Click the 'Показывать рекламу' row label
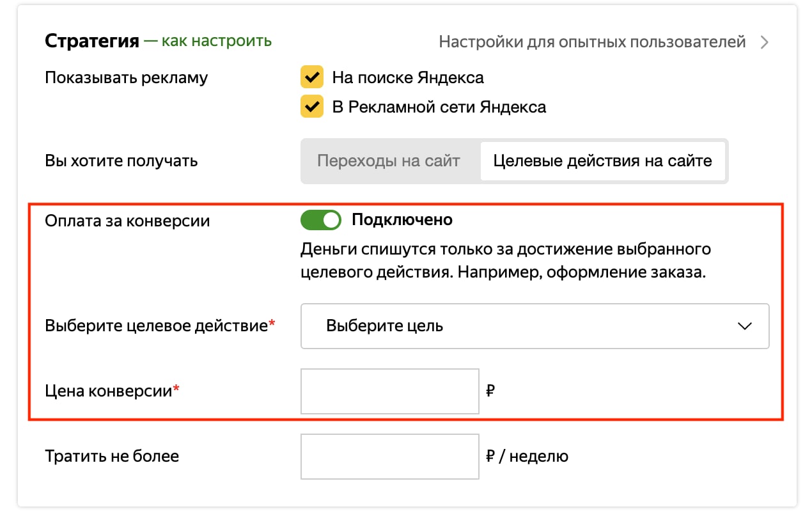This screenshot has width=812, height=518. coord(127,78)
